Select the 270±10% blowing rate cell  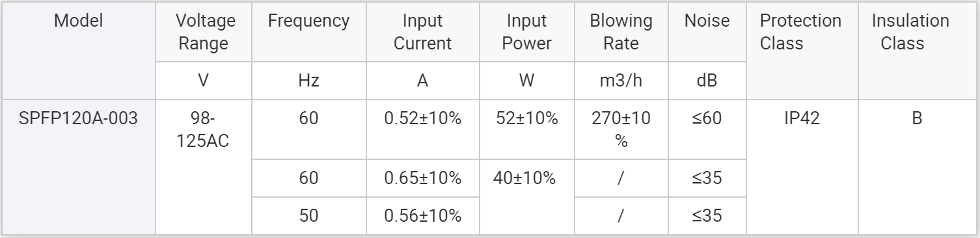621,130
